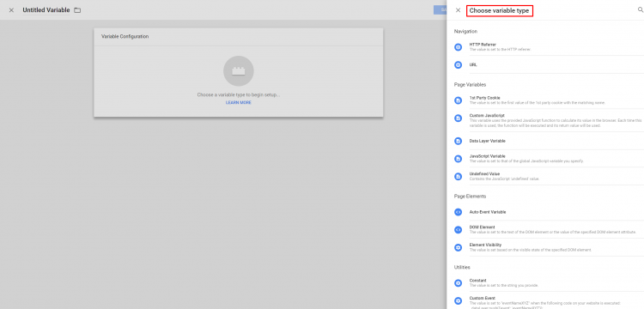
Task: Select the Auto-Event Variable icon
Action: (458, 212)
